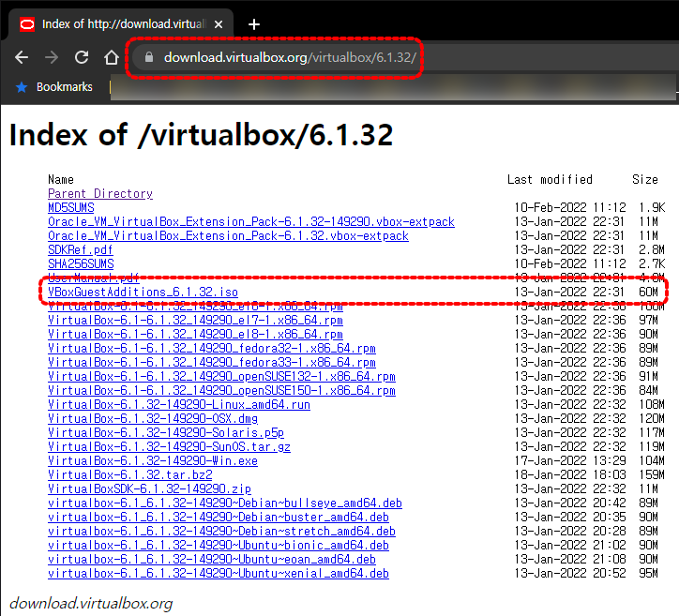This screenshot has width=679, height=616.
Task: Download the OSX.dmg installer
Action: (153, 418)
